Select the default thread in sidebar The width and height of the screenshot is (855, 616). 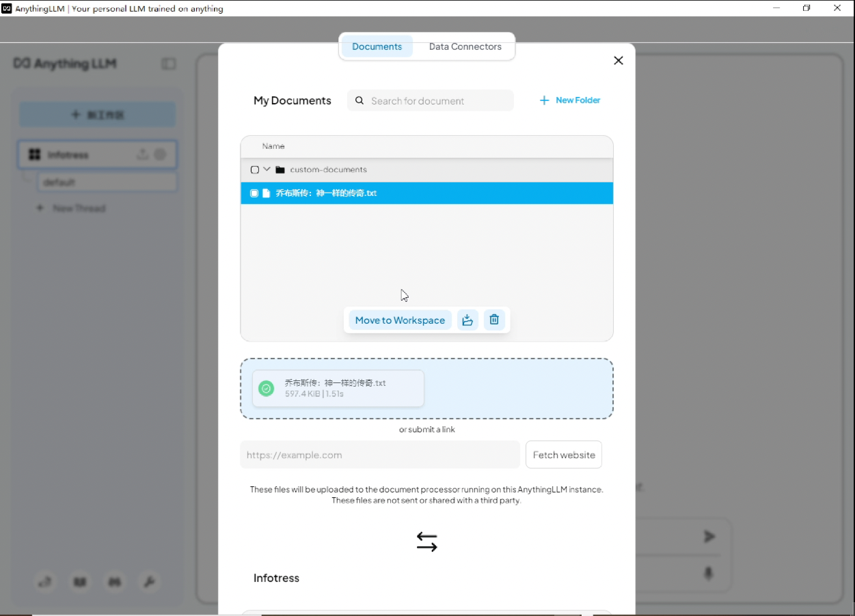click(107, 182)
